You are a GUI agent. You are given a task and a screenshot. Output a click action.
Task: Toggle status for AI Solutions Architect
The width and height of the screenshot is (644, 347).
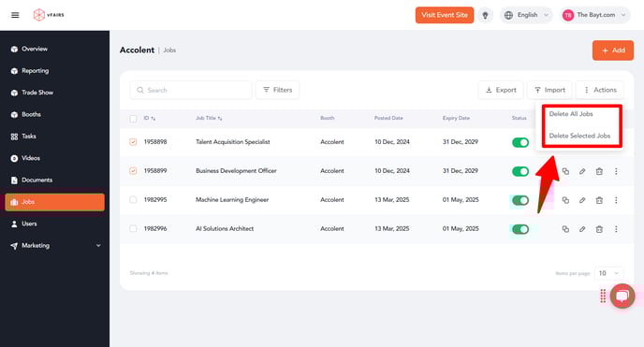520,229
